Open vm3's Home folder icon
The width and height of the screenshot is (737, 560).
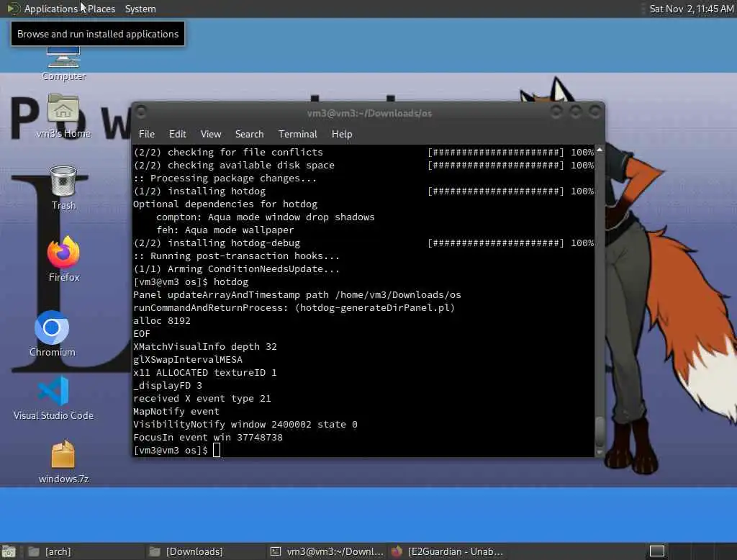[x=63, y=116]
